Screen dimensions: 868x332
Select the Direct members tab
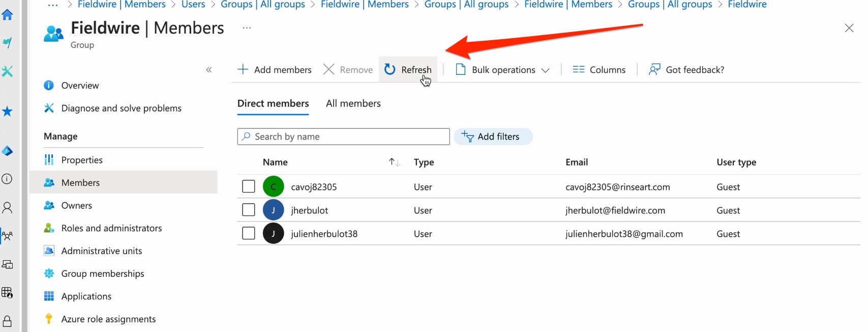(273, 103)
